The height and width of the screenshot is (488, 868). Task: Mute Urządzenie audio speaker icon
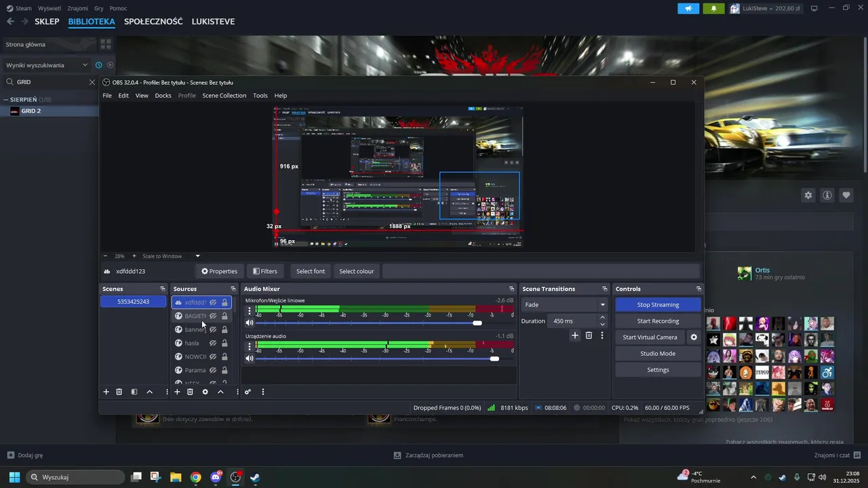(x=250, y=358)
